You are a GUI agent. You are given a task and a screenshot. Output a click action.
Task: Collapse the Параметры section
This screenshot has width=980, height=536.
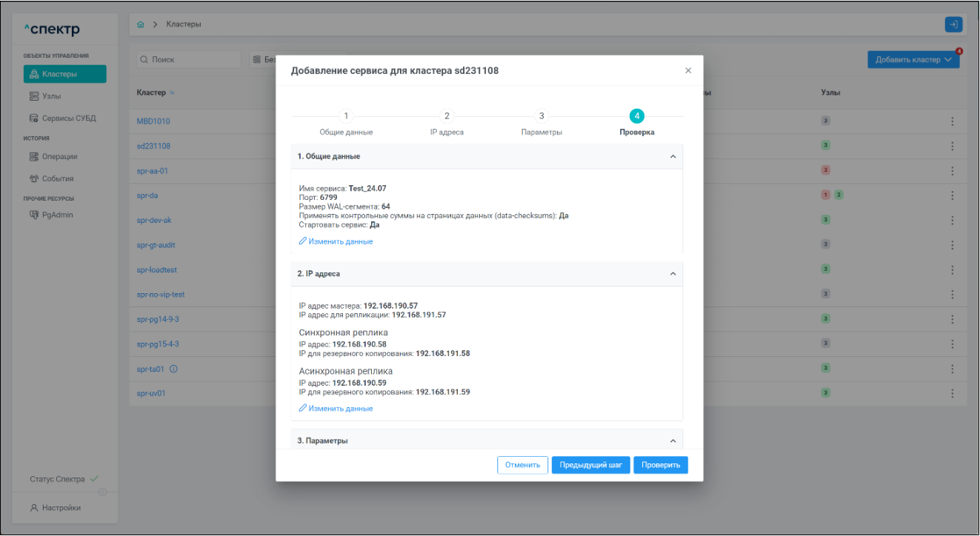(x=673, y=441)
